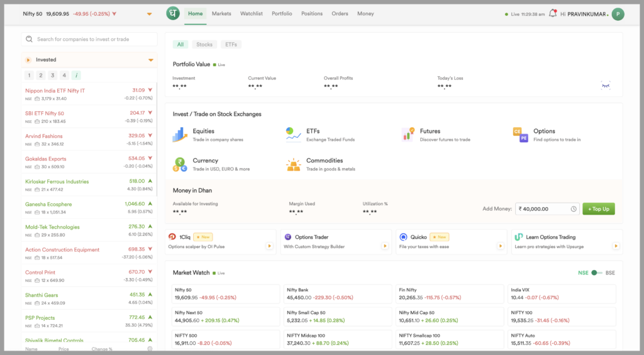Click the watchlist panel scrollbar
644x355 pixels.
pos(157,140)
